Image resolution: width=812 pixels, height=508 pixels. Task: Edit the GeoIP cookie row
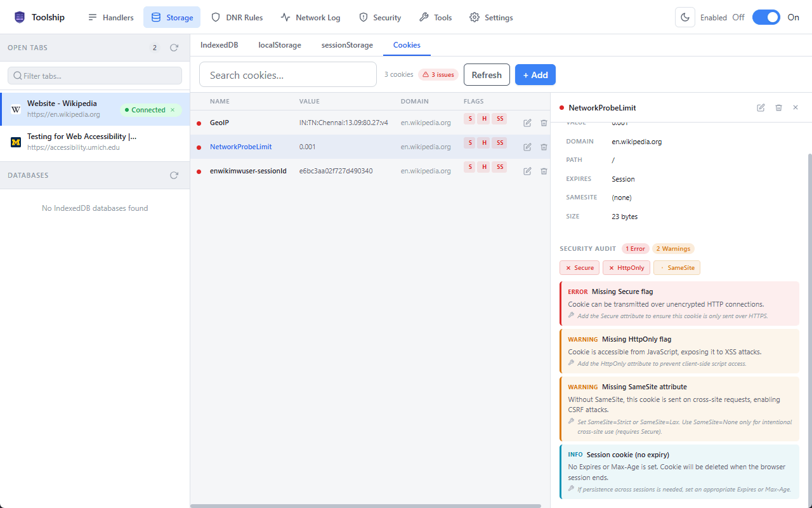coord(527,123)
